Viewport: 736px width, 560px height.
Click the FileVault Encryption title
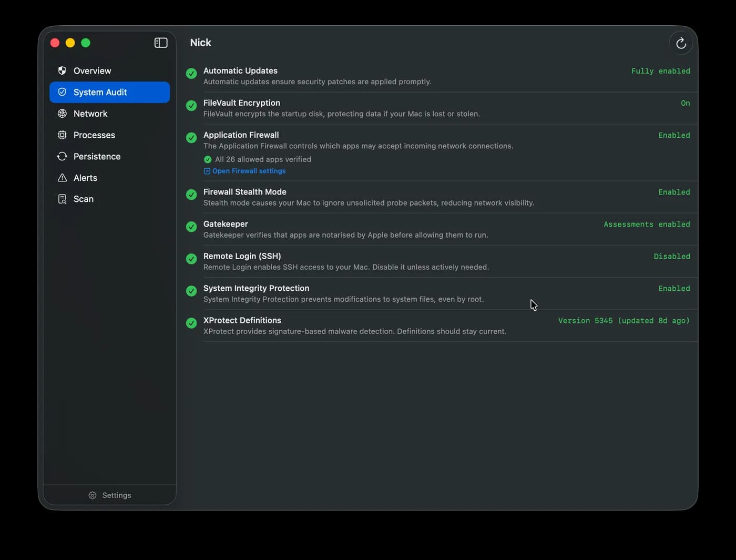(242, 103)
